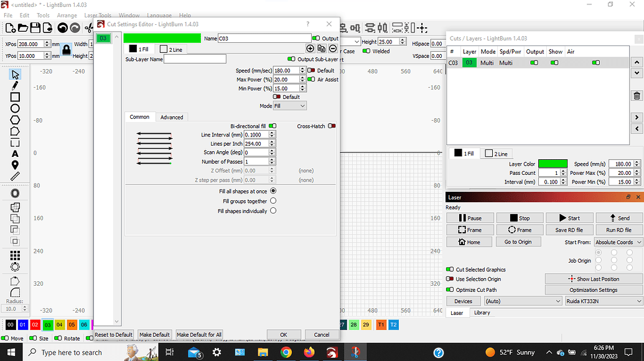Toggle Output Sub-Layer switch
644x361 pixels.
(291, 59)
